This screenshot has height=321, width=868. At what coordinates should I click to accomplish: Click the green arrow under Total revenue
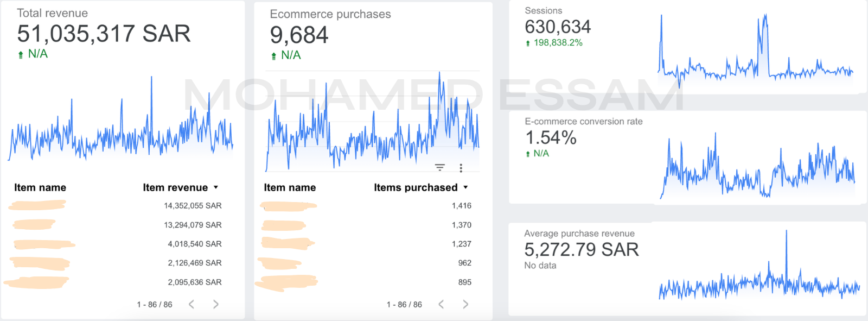(x=21, y=54)
